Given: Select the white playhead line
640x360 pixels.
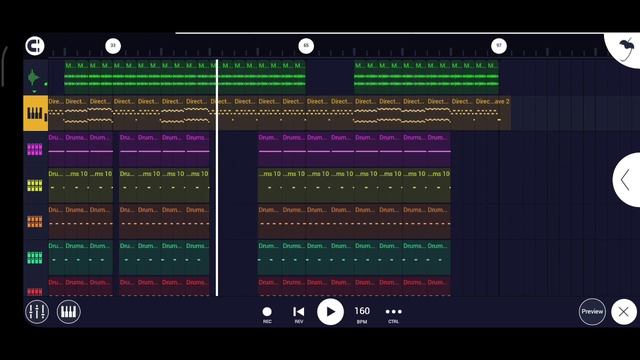Looking at the screenshot, I should pyautogui.click(x=217, y=178).
